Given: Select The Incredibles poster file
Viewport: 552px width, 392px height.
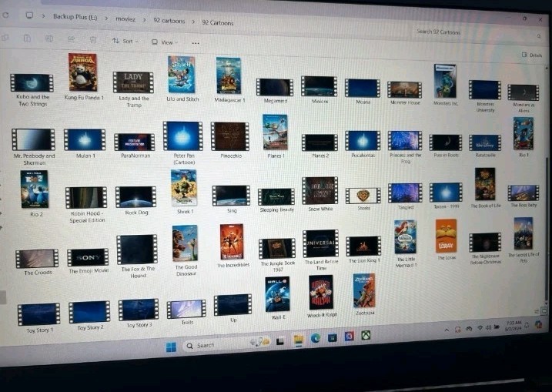Looking at the screenshot, I should tap(232, 242).
